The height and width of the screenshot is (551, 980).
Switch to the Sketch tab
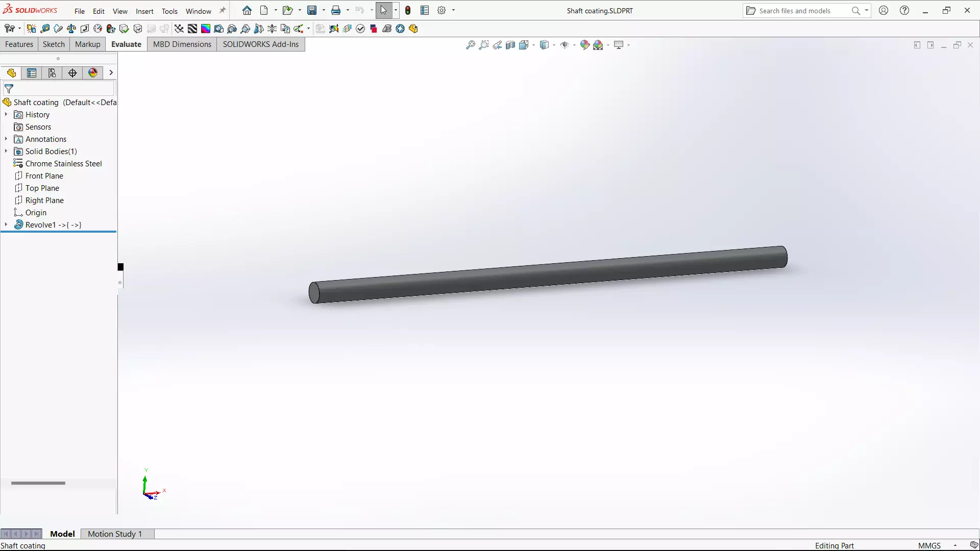click(54, 44)
